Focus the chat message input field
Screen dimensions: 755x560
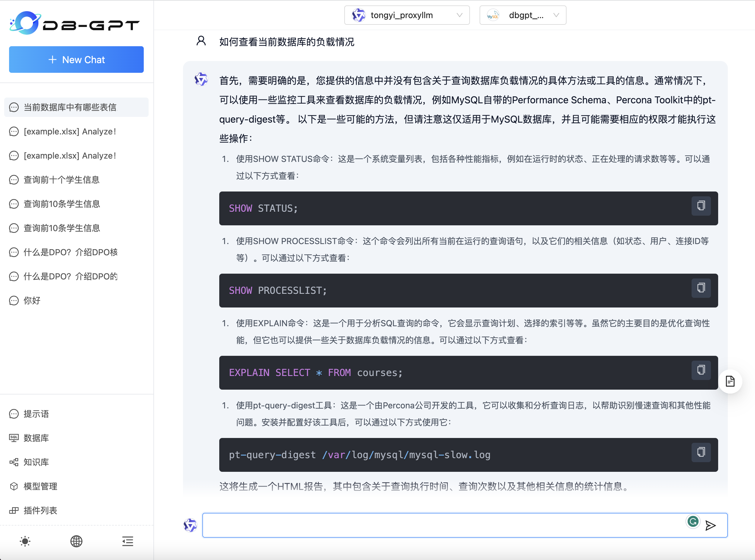pyautogui.click(x=441, y=526)
